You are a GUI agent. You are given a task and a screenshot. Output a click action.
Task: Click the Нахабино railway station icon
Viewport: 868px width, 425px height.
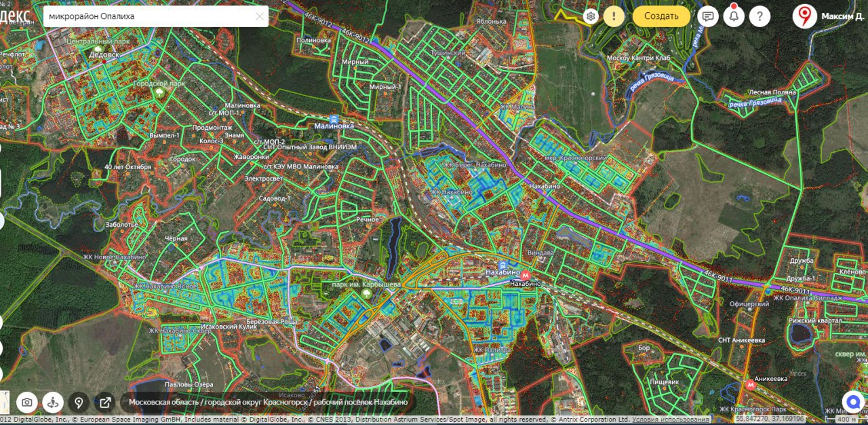pyautogui.click(x=502, y=265)
